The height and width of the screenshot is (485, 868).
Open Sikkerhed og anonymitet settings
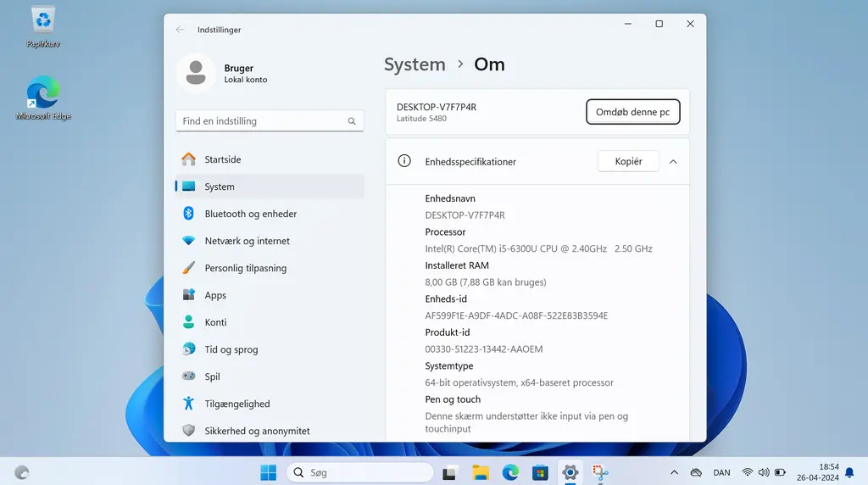click(x=257, y=431)
